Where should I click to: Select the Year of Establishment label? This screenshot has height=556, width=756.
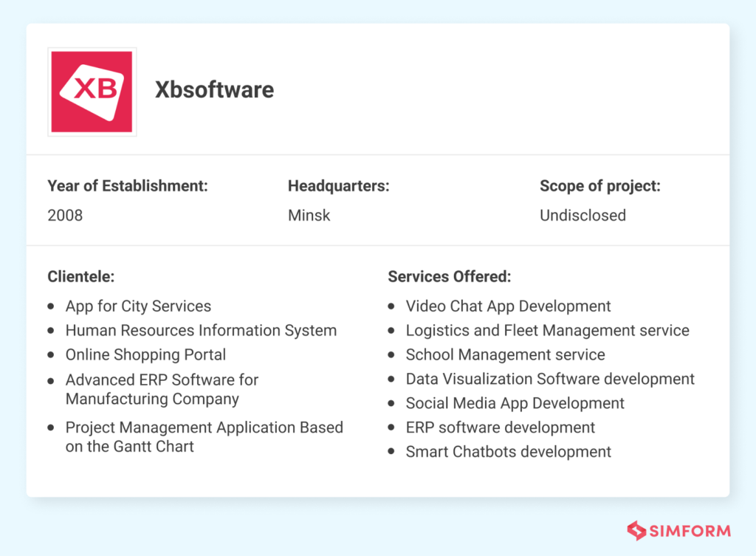pyautogui.click(x=127, y=186)
